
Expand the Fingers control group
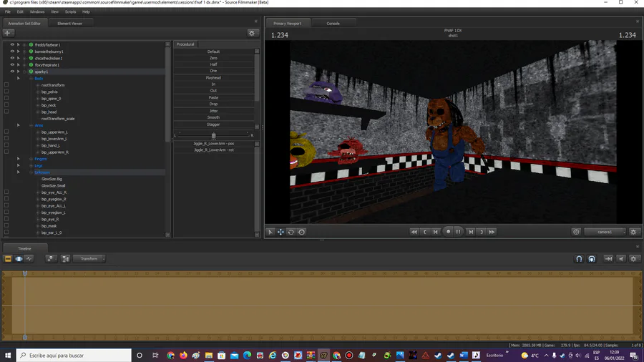click(x=31, y=159)
